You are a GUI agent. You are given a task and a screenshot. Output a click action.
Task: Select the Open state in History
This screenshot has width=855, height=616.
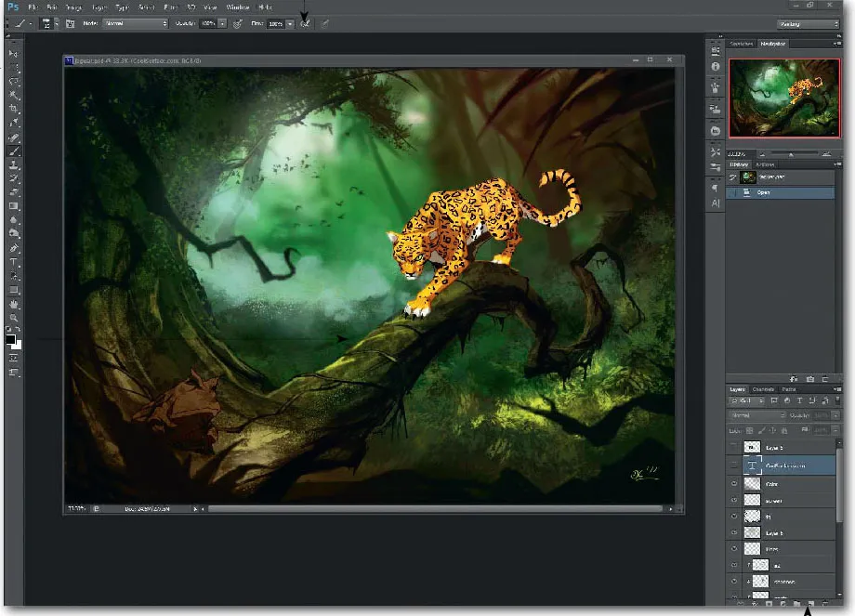[x=764, y=192]
